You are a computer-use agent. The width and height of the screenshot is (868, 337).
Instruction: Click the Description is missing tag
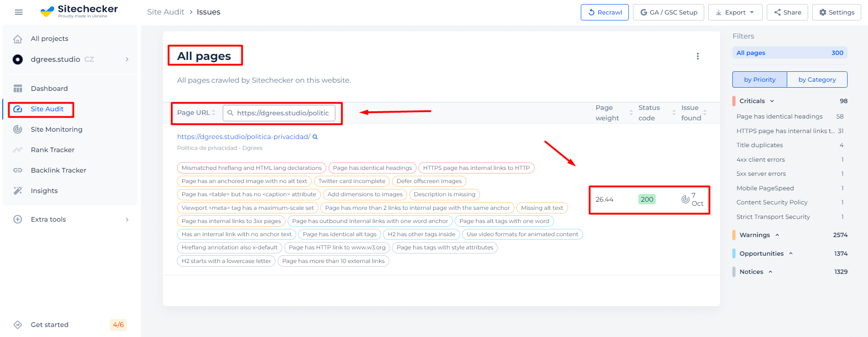(x=444, y=194)
